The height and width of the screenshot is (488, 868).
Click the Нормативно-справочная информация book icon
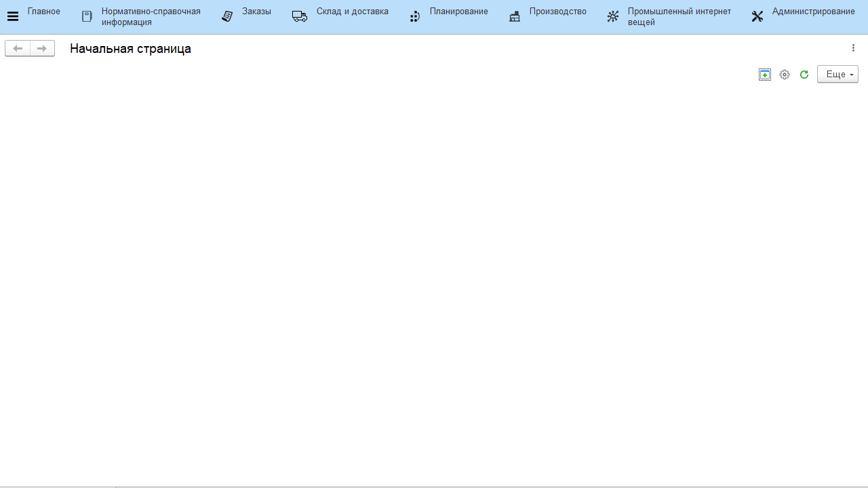(x=87, y=16)
